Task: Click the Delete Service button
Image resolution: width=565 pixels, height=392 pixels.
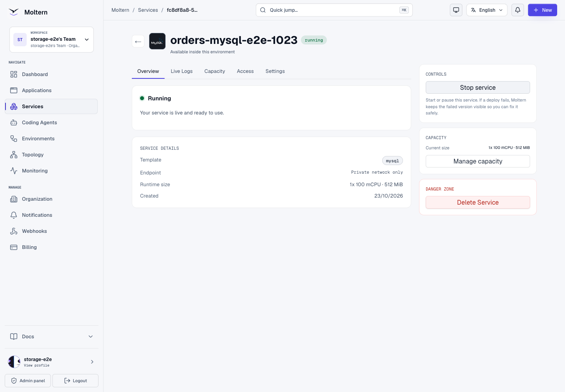Action: (478, 202)
